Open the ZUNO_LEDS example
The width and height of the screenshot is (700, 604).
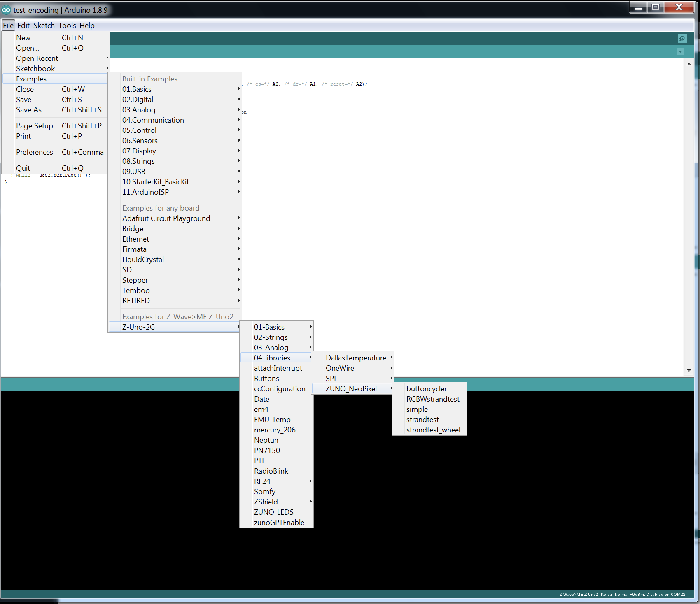coord(276,512)
